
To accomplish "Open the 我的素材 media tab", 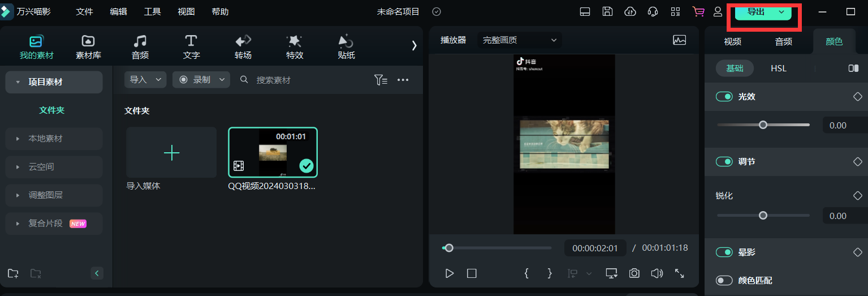I will click(36, 47).
